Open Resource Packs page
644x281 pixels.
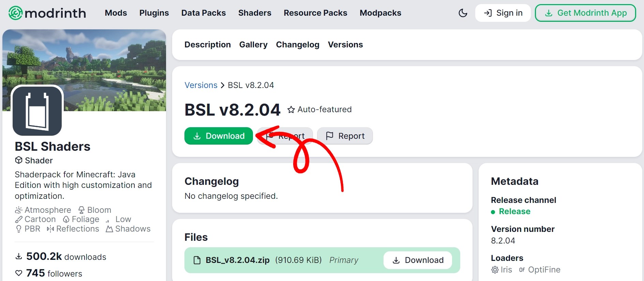click(315, 13)
